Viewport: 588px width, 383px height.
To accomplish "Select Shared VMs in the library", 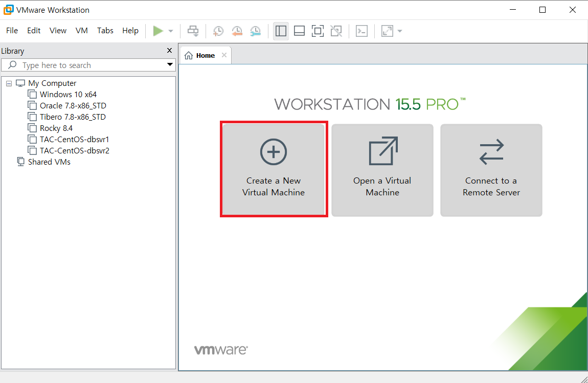I will tap(49, 162).
